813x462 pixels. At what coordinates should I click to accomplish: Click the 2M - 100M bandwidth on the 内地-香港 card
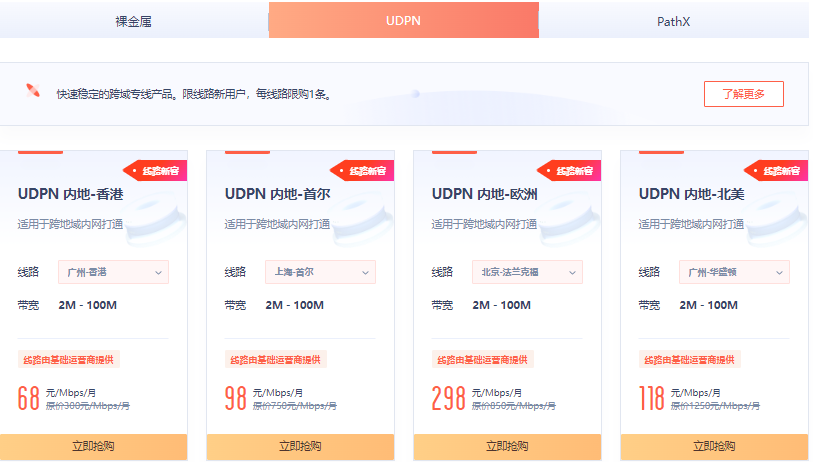point(88,305)
